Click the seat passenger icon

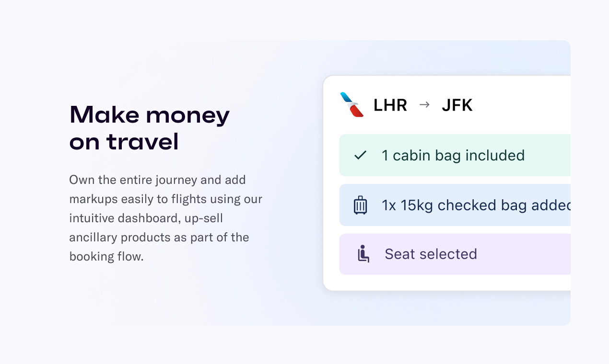pyautogui.click(x=363, y=254)
